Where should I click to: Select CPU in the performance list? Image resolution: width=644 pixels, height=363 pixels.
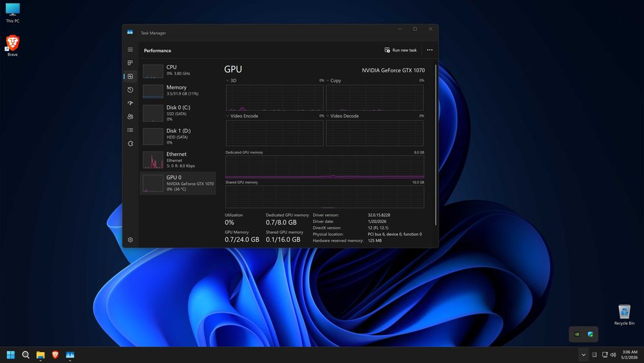click(178, 70)
